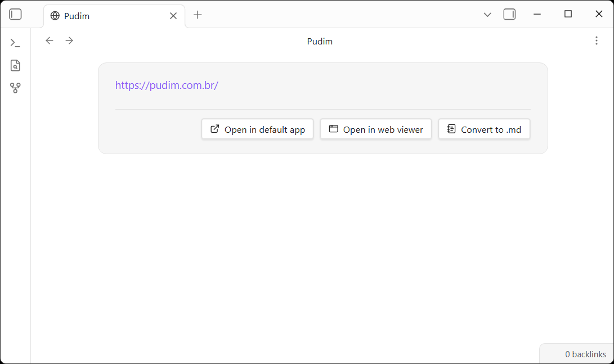The image size is (614, 364).
Task: Expand the tab list dropdown chevron
Action: point(487,15)
